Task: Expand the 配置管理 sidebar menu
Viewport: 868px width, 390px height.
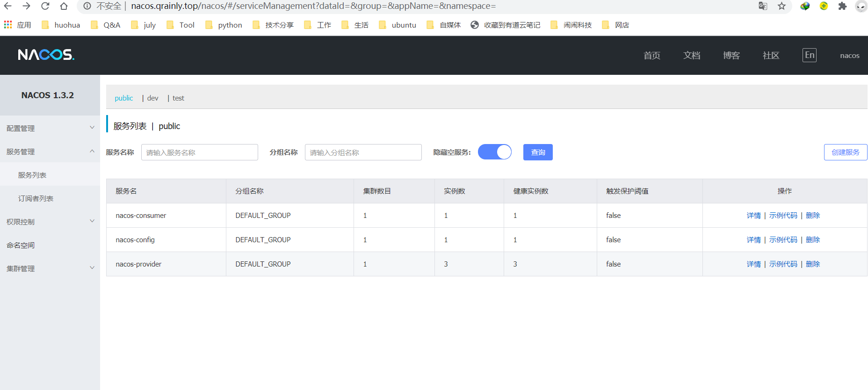Action: coord(50,128)
